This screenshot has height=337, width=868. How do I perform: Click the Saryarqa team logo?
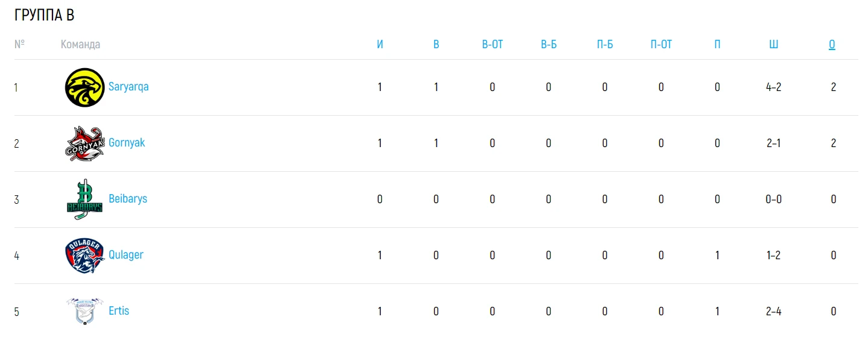click(84, 87)
